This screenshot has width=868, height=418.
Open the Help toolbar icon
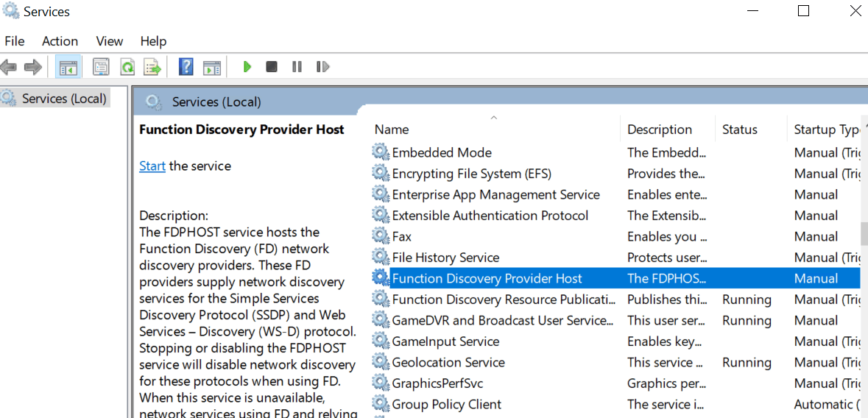(x=186, y=67)
